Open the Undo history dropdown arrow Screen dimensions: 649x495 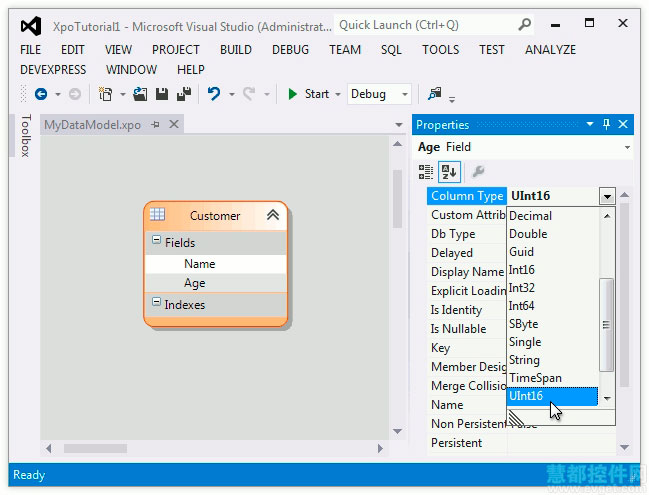click(x=232, y=94)
